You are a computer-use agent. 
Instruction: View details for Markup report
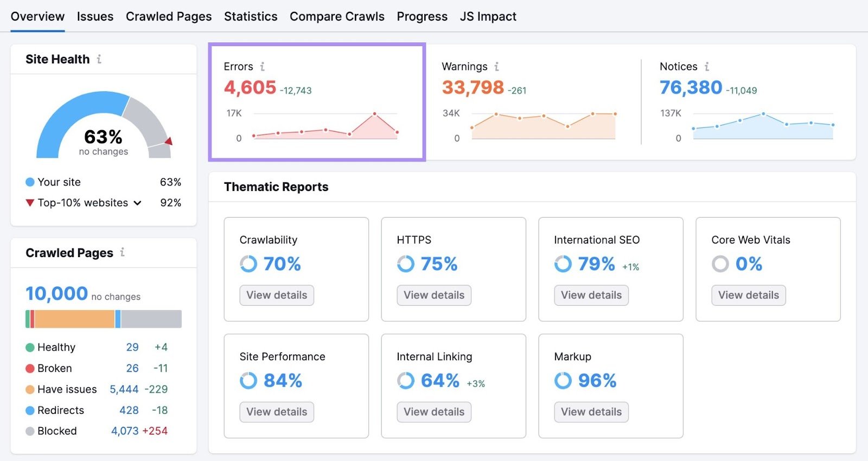(x=591, y=412)
